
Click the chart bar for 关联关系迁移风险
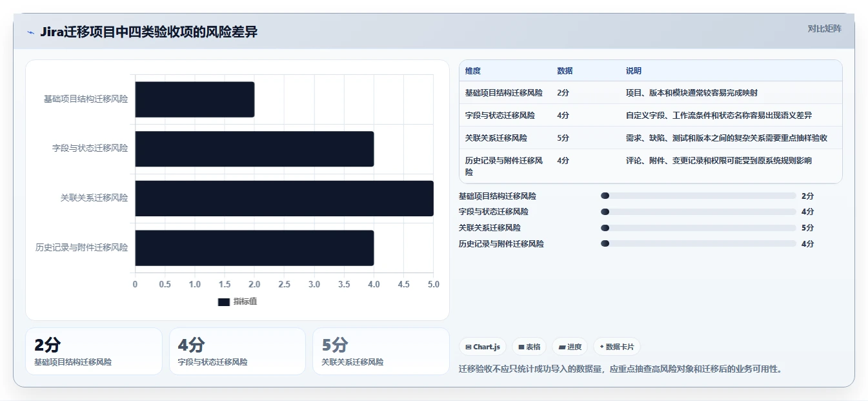[285, 198]
